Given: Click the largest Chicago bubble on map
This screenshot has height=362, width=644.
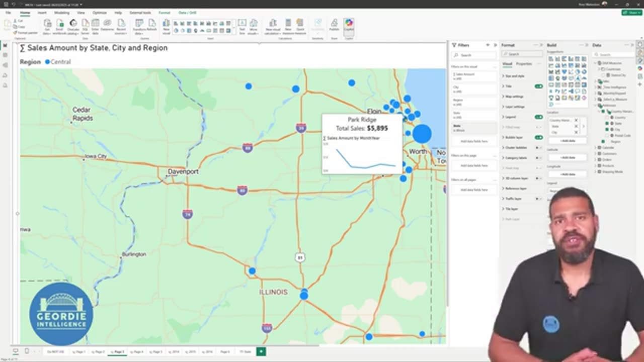Looking at the screenshot, I should coord(422,134).
